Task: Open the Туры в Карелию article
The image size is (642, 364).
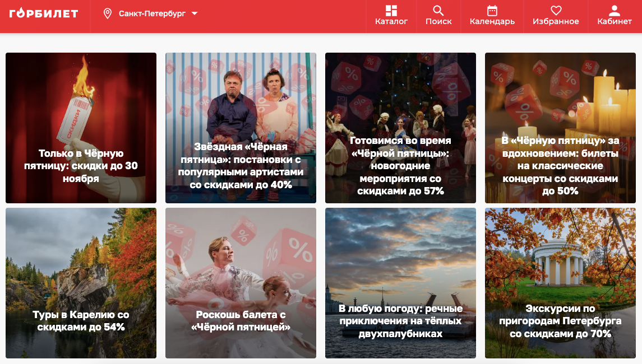Action: click(81, 283)
